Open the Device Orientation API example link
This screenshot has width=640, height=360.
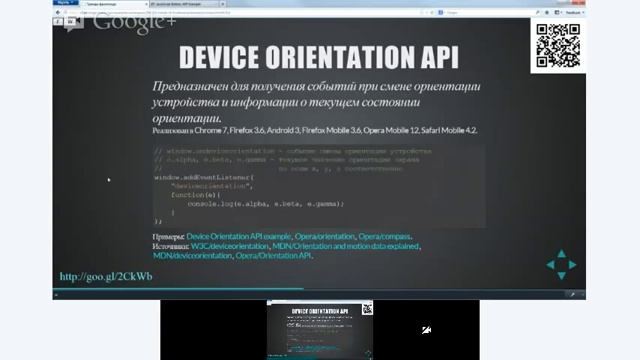238,236
